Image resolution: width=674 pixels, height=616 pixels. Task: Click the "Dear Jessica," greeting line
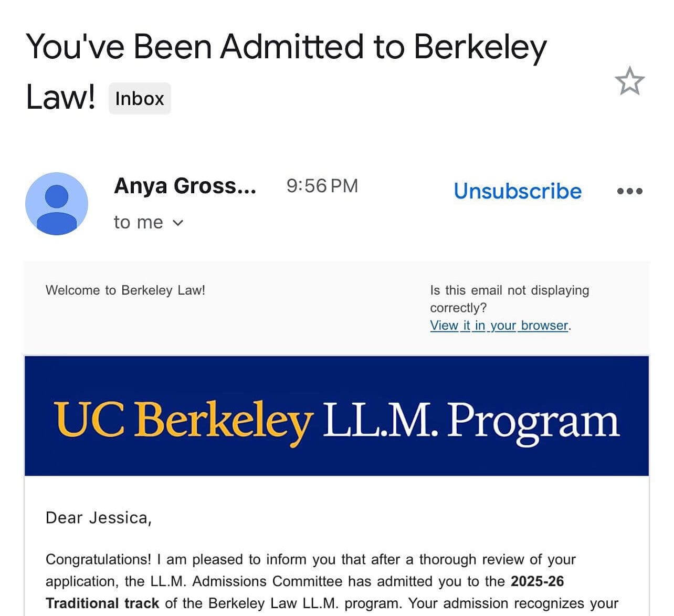(x=99, y=518)
